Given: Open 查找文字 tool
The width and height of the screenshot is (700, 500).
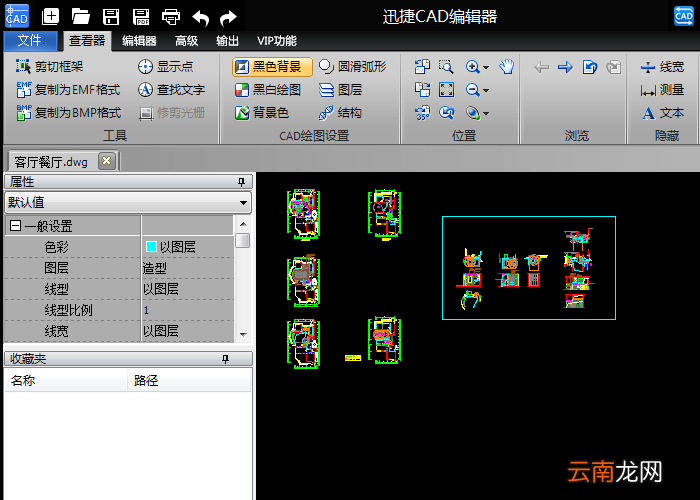Looking at the screenshot, I should (171, 90).
